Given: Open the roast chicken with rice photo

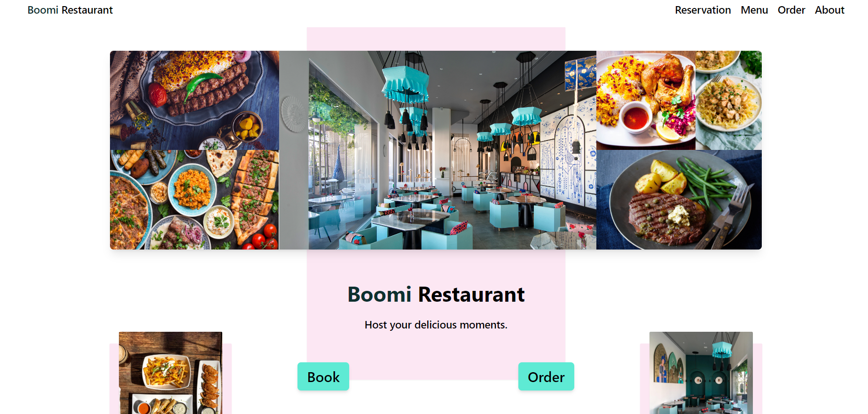Looking at the screenshot, I should (x=646, y=100).
